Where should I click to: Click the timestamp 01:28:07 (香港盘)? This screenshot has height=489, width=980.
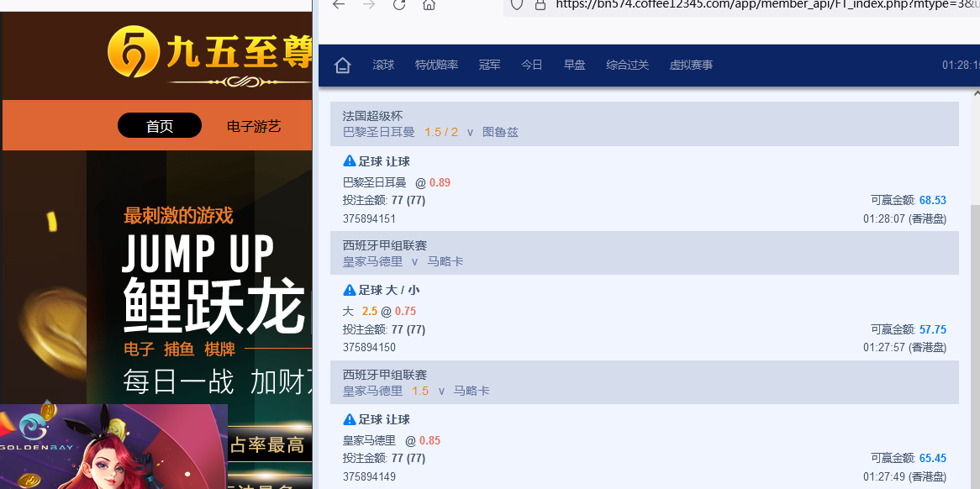(904, 218)
